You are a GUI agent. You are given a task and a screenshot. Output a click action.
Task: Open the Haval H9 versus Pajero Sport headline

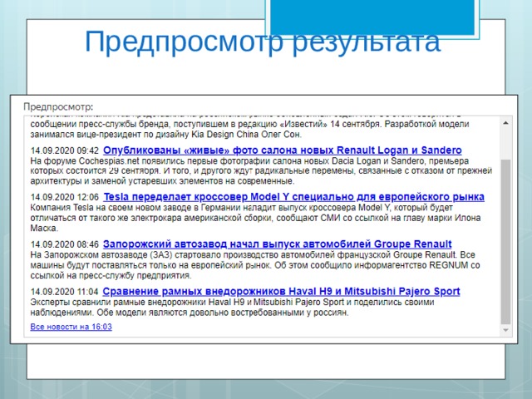tap(281, 291)
